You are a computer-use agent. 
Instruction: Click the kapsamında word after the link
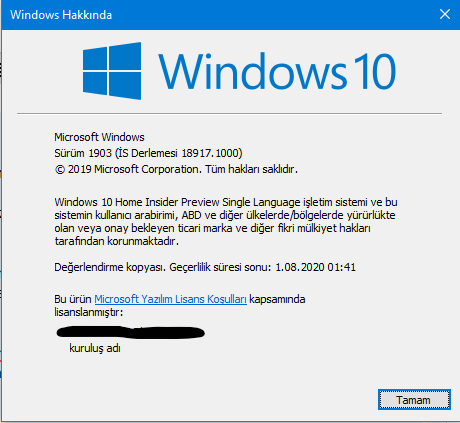(277, 299)
